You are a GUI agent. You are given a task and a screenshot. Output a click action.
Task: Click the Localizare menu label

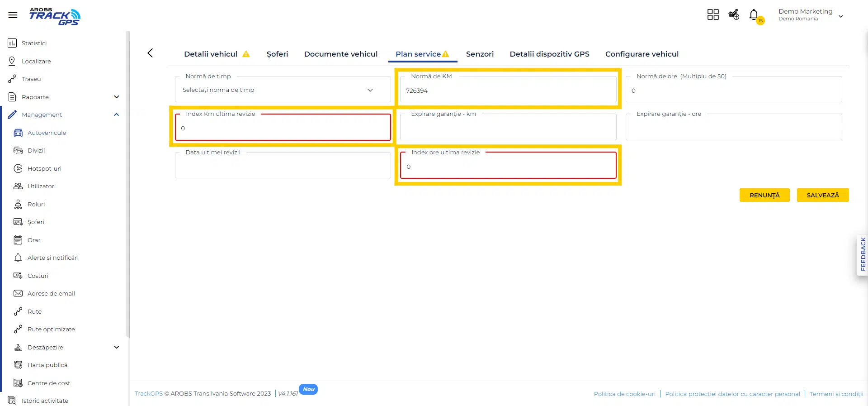click(36, 61)
